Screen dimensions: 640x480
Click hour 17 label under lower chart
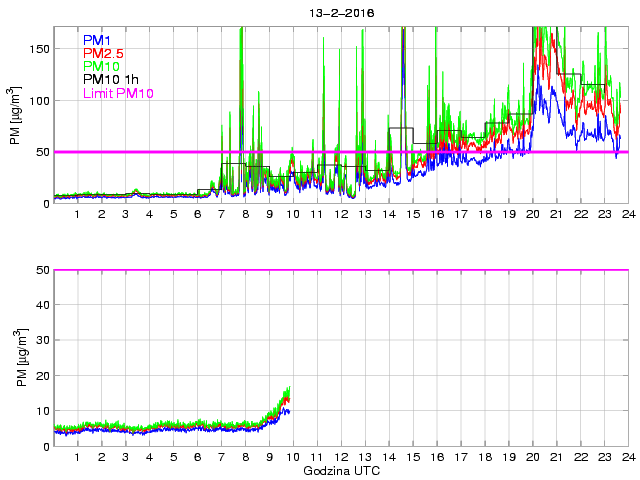pos(461,457)
